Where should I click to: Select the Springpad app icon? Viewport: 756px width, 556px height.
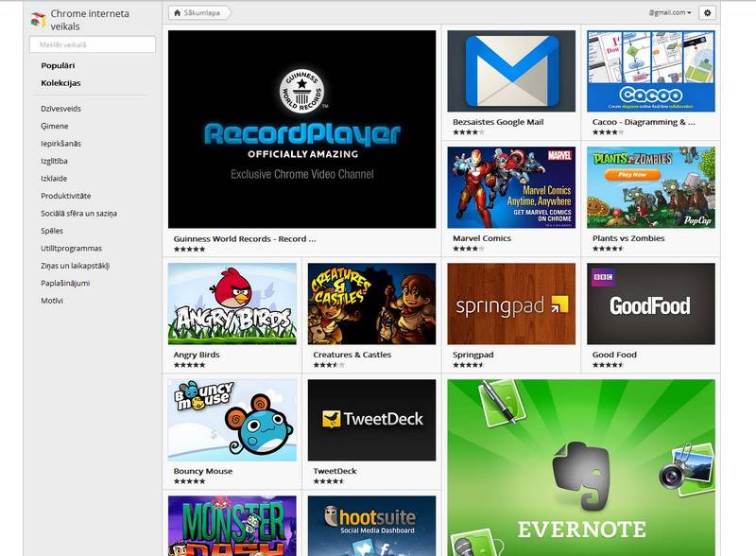point(511,304)
